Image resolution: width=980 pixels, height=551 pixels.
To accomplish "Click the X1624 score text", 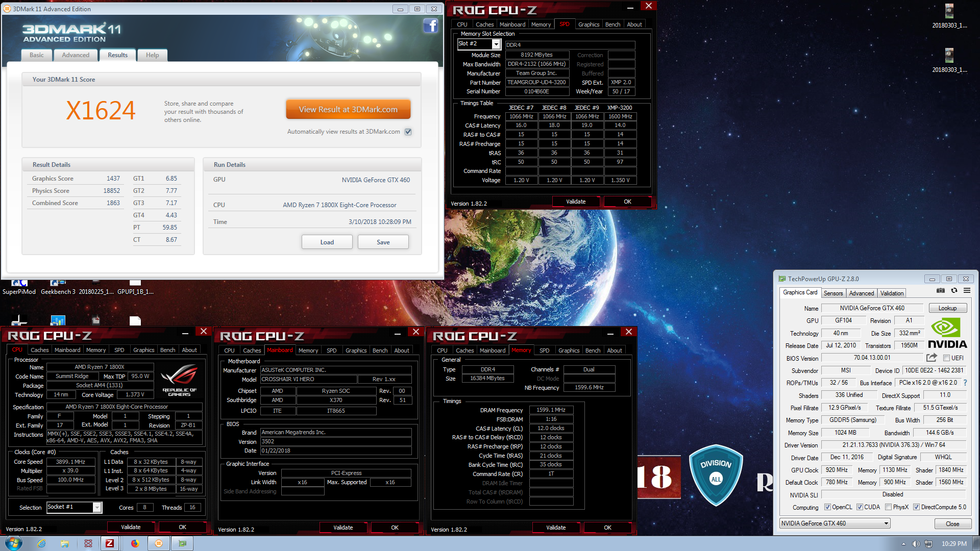I will (x=101, y=110).
